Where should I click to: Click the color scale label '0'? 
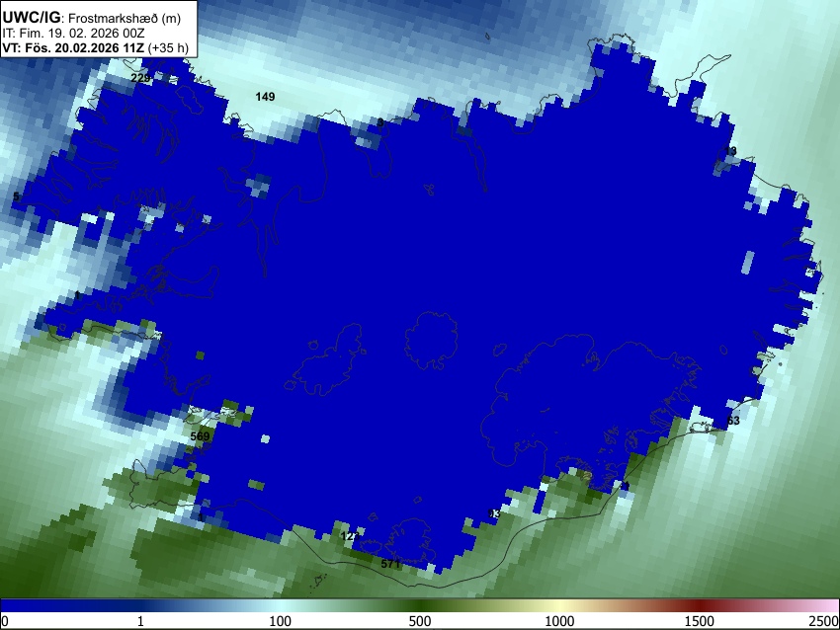(x=5, y=621)
